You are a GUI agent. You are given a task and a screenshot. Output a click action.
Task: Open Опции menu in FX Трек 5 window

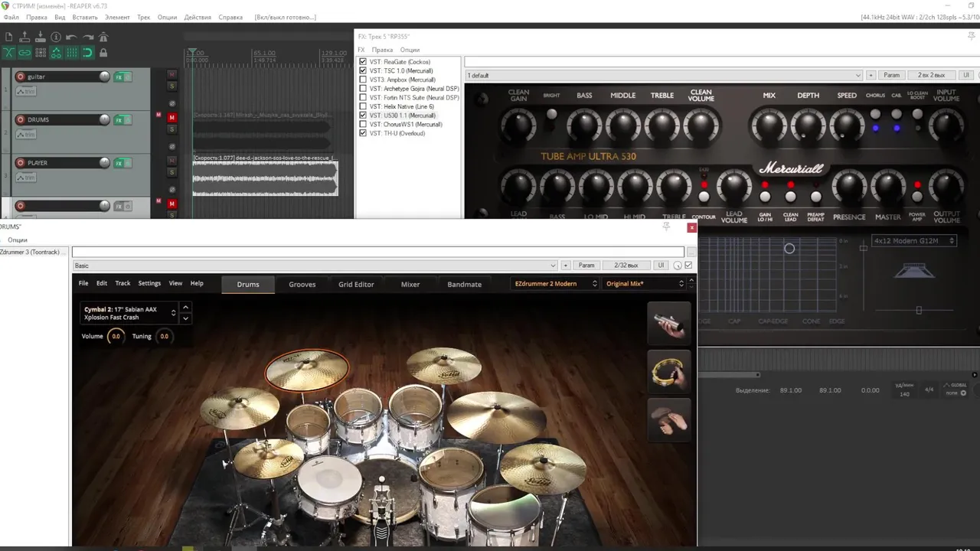pyautogui.click(x=410, y=50)
